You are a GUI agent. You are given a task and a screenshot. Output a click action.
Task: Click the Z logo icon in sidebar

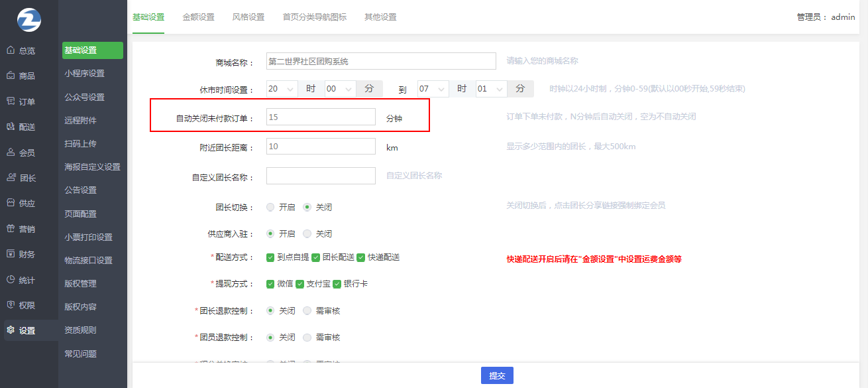[28, 19]
